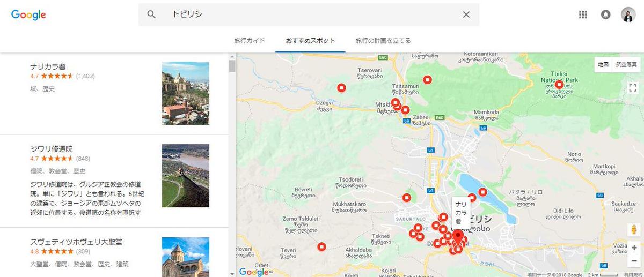Toggle fullscreen map view

click(x=632, y=87)
